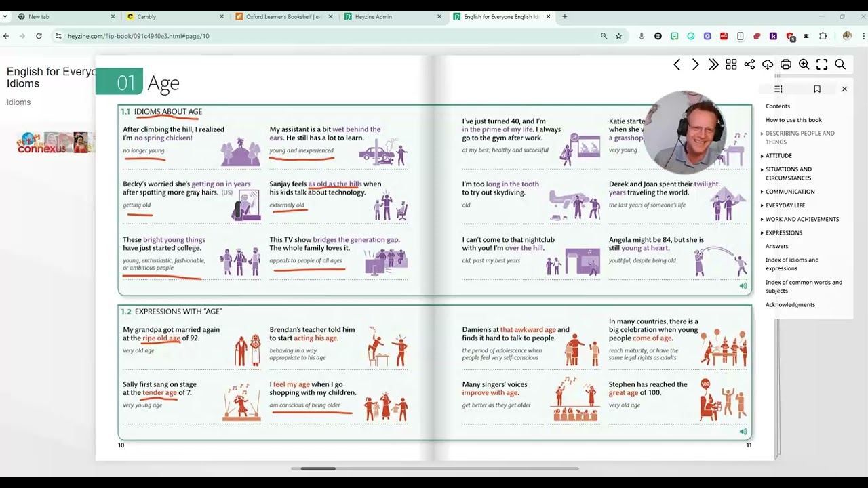The image size is (868, 488).
Task: Open the bookmarks tab in side panel
Action: point(817,89)
